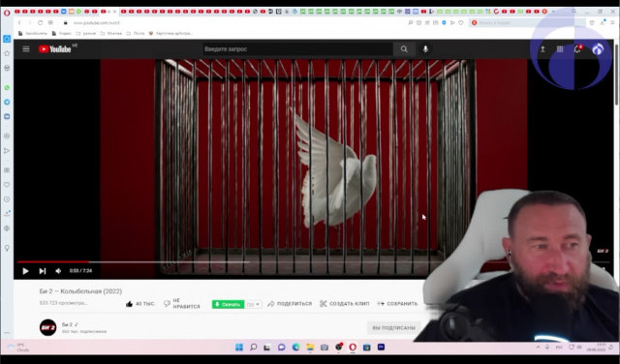Viewport: 620px width, 364px height.
Task: Click the green 'Скачать' download button
Action: tap(229, 304)
